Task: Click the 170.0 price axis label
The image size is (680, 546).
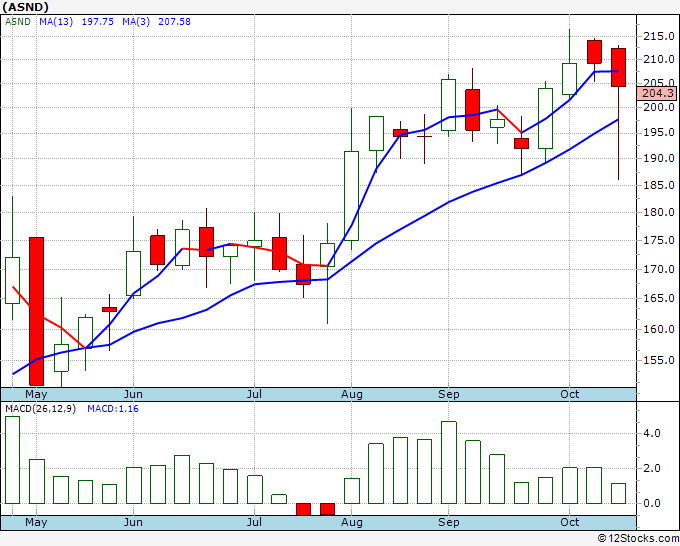Action: pyautogui.click(x=658, y=269)
